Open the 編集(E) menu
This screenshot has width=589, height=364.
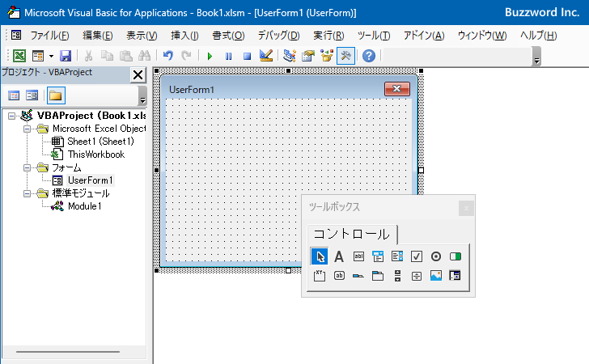(x=98, y=36)
